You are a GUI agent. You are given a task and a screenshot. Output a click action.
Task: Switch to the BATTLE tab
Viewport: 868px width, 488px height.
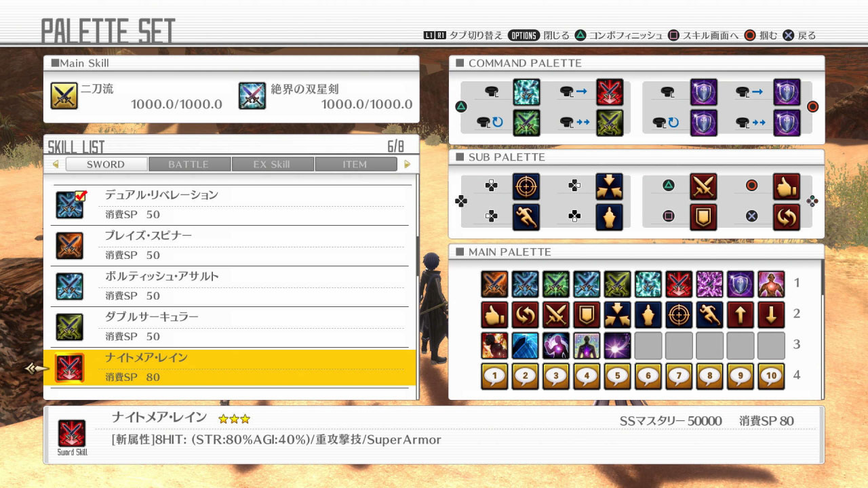click(189, 164)
